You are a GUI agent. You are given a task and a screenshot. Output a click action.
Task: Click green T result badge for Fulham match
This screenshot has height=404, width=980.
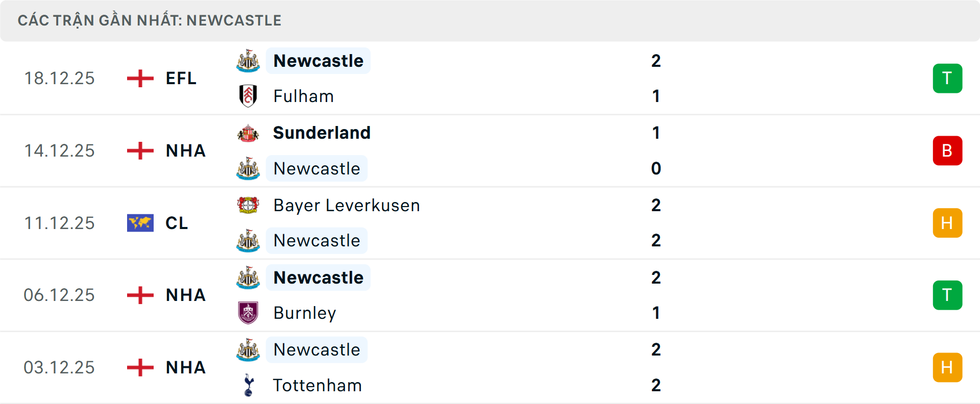tap(947, 79)
